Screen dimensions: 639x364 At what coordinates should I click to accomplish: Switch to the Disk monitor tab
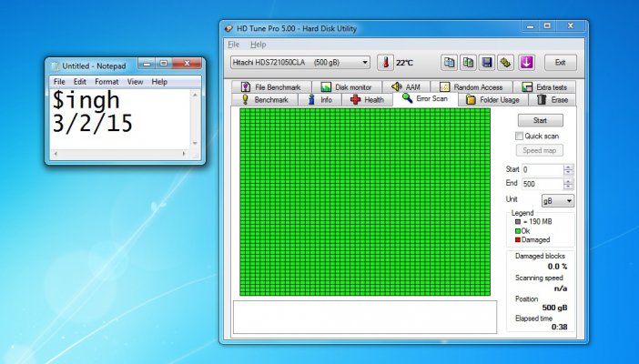tap(347, 86)
